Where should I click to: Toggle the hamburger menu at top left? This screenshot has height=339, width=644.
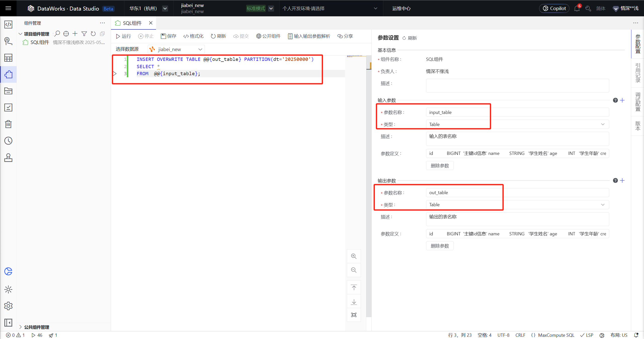[8, 8]
